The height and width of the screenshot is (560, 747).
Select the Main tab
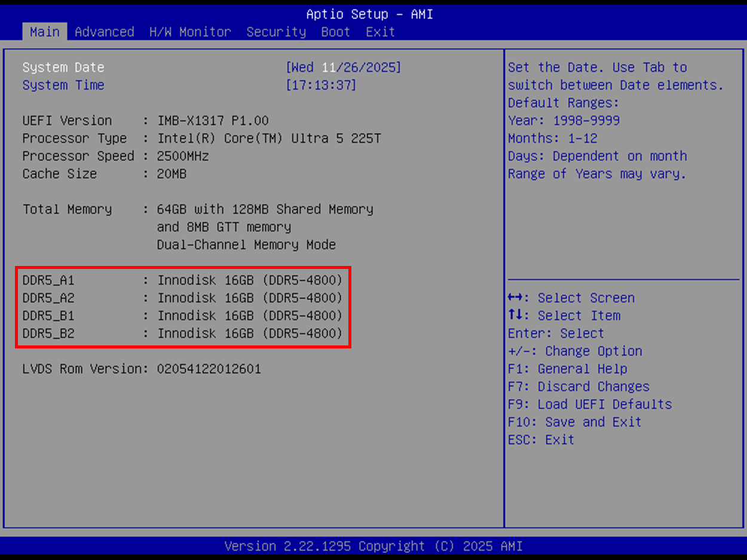(45, 32)
